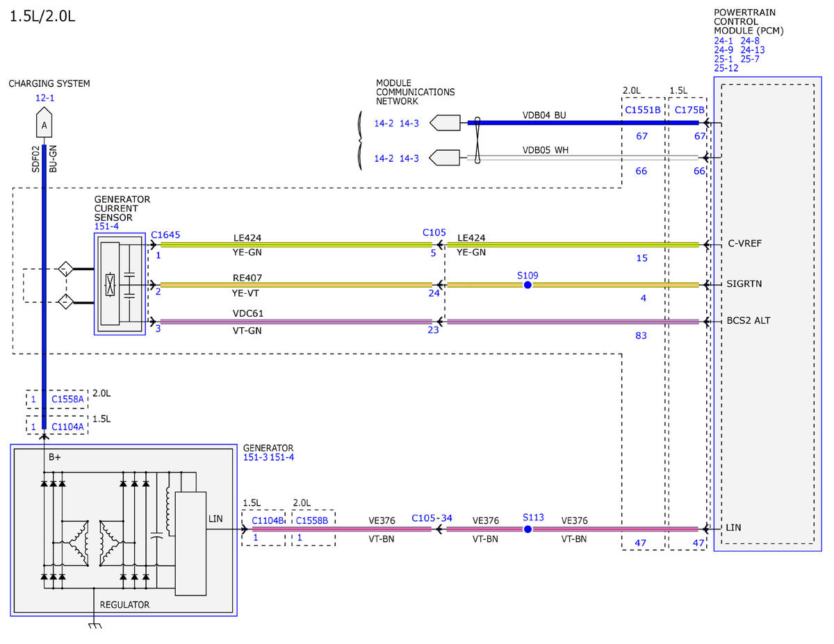Click the B+ terminal label

tap(55, 458)
